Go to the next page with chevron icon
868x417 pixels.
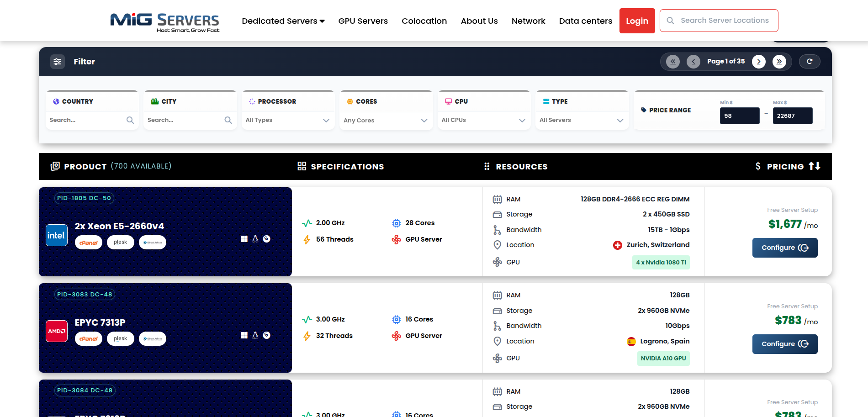pos(758,61)
